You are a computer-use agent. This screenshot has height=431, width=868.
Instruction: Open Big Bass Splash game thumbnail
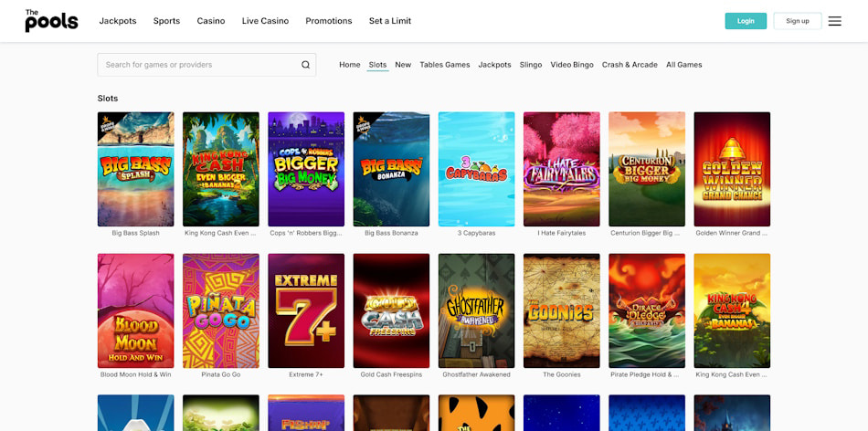pos(135,169)
